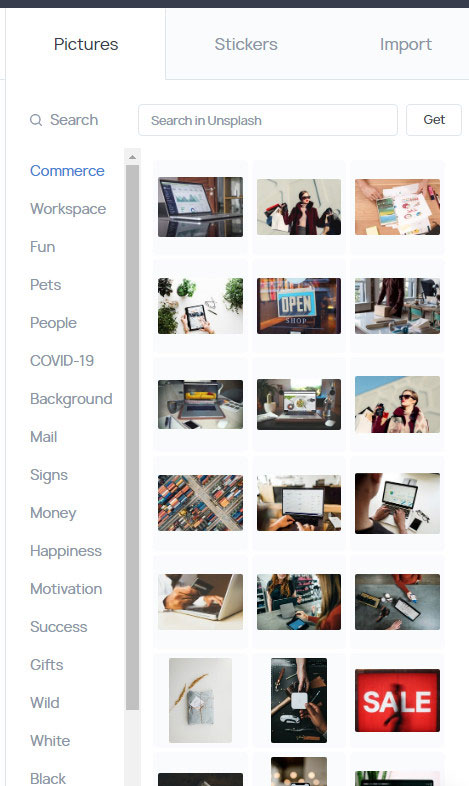
Task: Choose the Workspace category
Action: [x=68, y=209]
